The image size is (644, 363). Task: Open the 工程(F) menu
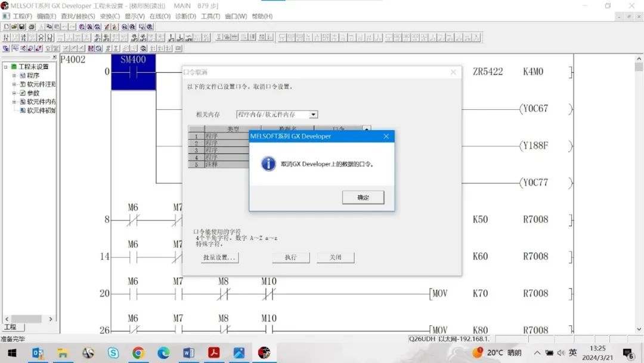(21, 16)
